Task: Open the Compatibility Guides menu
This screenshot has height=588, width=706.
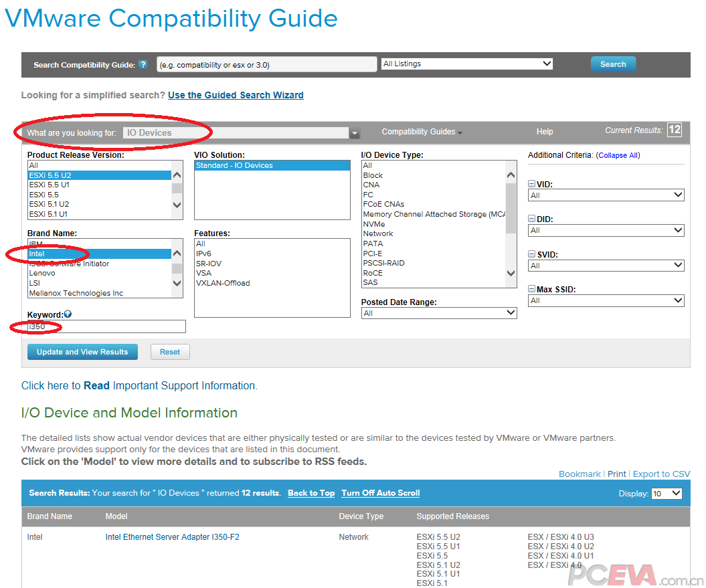Action: pos(422,132)
